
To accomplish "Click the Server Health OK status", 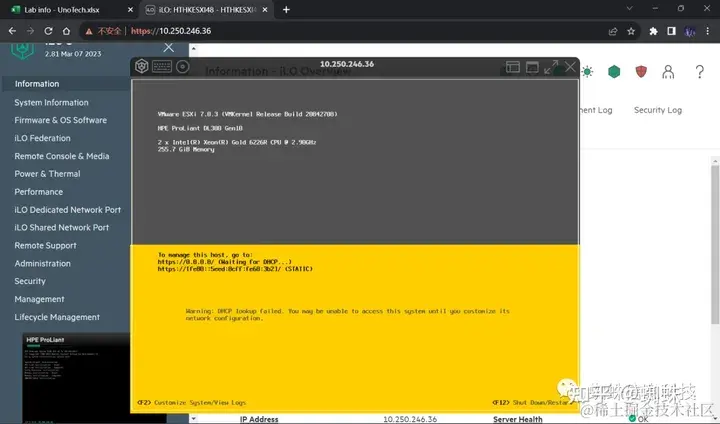I will [639, 418].
